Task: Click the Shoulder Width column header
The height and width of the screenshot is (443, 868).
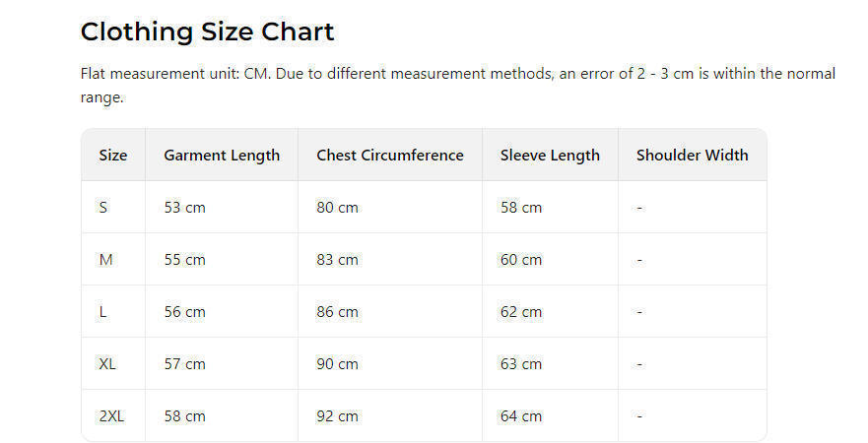Action: pos(692,156)
